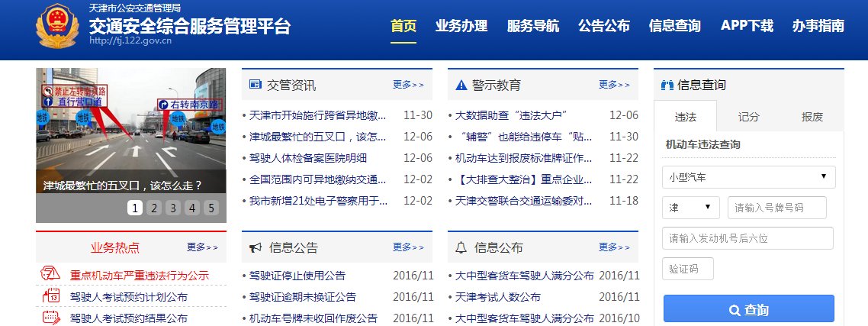The height and width of the screenshot is (326, 868).
Task: Click the 交管资讯 news panel icon
Action: [256, 85]
